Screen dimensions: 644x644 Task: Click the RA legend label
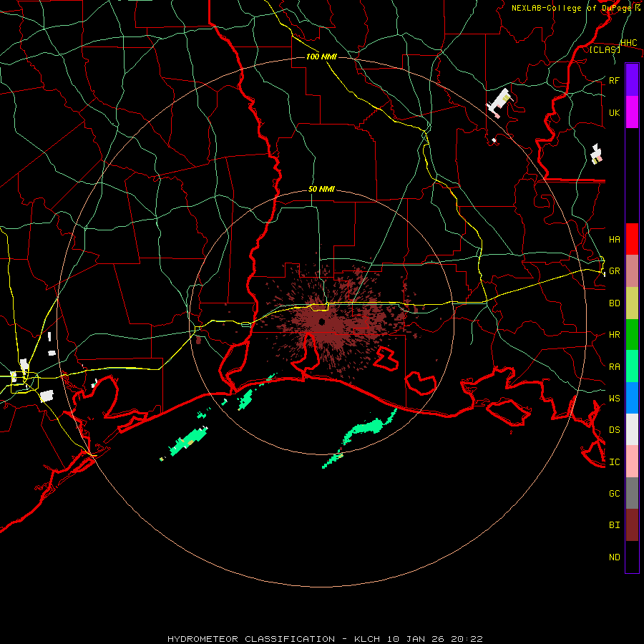(614, 367)
